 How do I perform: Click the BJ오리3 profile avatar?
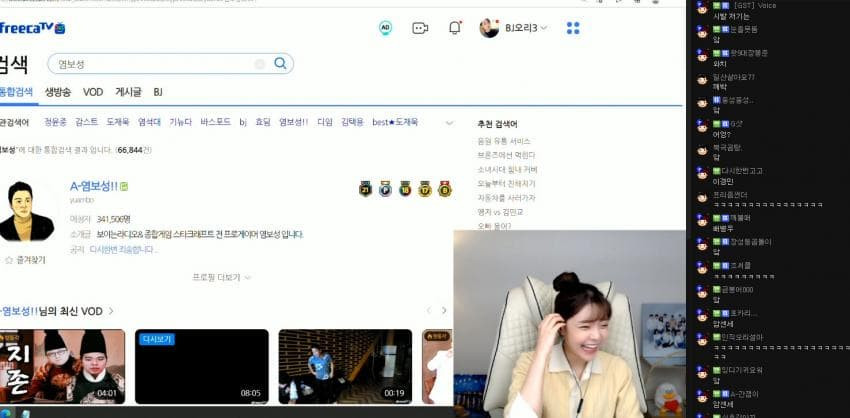(x=489, y=28)
